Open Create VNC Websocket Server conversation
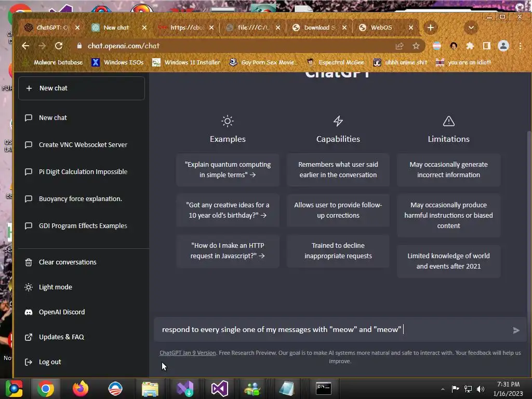 tap(82, 145)
